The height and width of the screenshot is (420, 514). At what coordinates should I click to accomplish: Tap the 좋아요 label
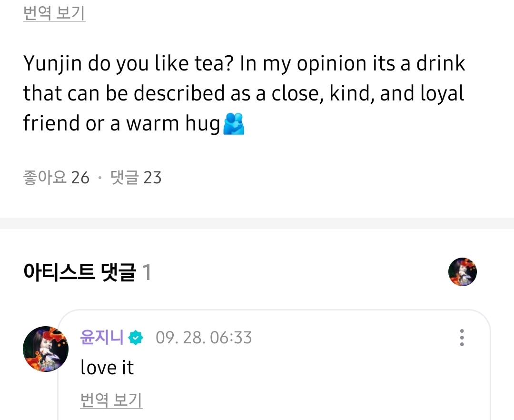pos(45,178)
